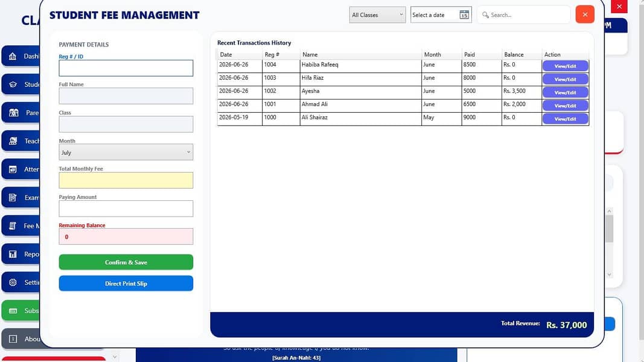Close the Student Fee Management dialog
This screenshot has width=644, height=362.
(x=585, y=14)
